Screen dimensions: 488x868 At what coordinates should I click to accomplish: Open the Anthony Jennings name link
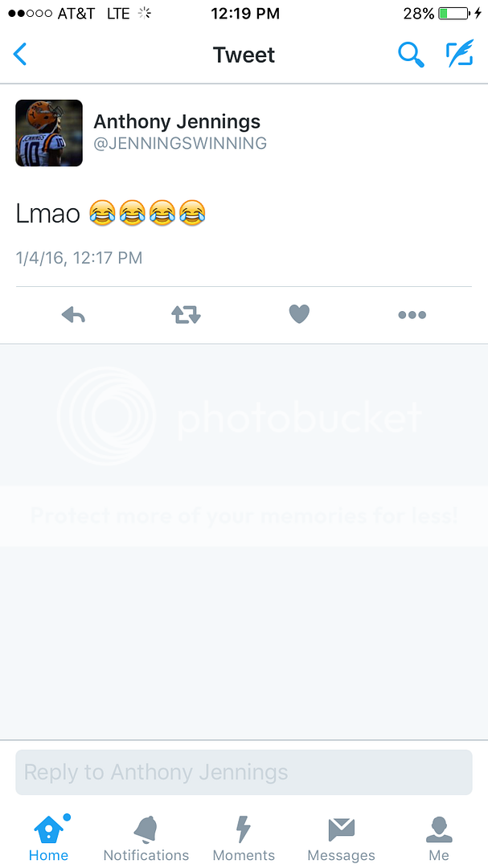point(177,121)
